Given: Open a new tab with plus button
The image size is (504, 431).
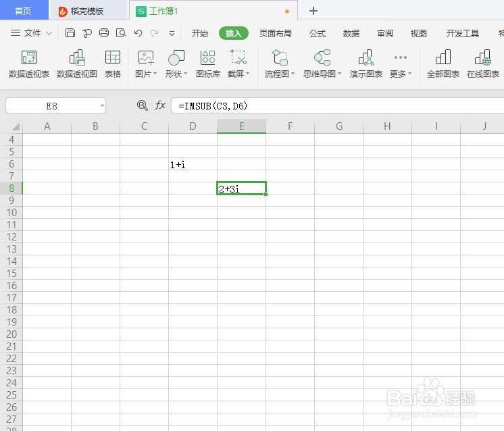Looking at the screenshot, I should [x=313, y=11].
